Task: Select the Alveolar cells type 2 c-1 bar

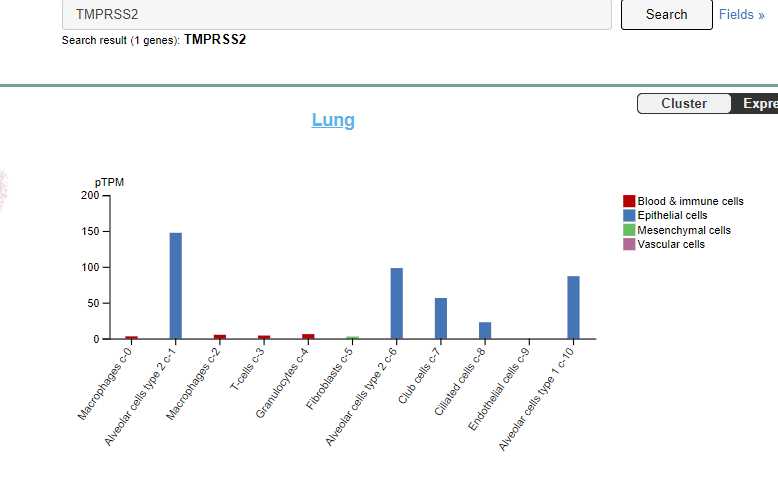Action: pyautogui.click(x=176, y=286)
